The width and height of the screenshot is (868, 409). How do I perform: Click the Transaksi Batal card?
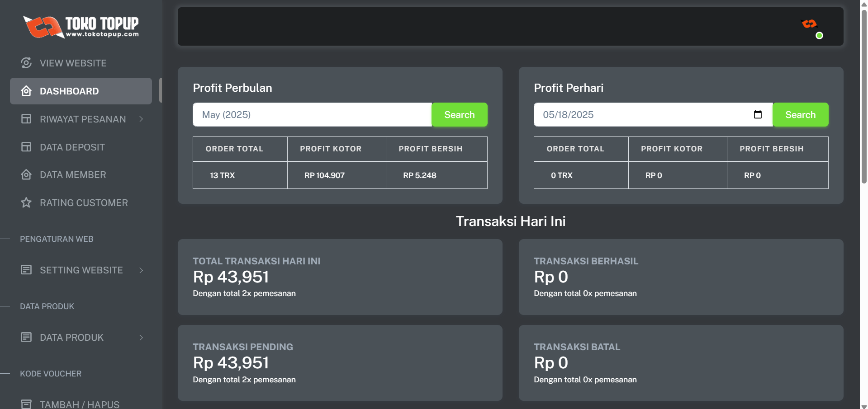pos(681,363)
